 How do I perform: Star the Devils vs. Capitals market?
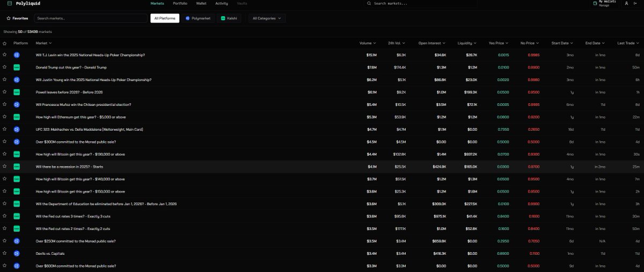(5, 253)
